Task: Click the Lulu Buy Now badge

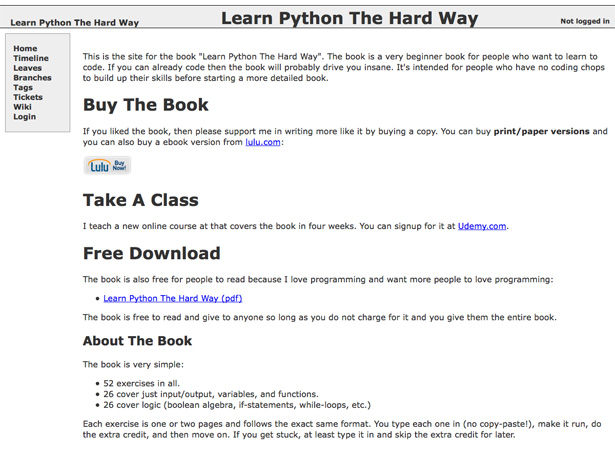Action: [x=106, y=166]
